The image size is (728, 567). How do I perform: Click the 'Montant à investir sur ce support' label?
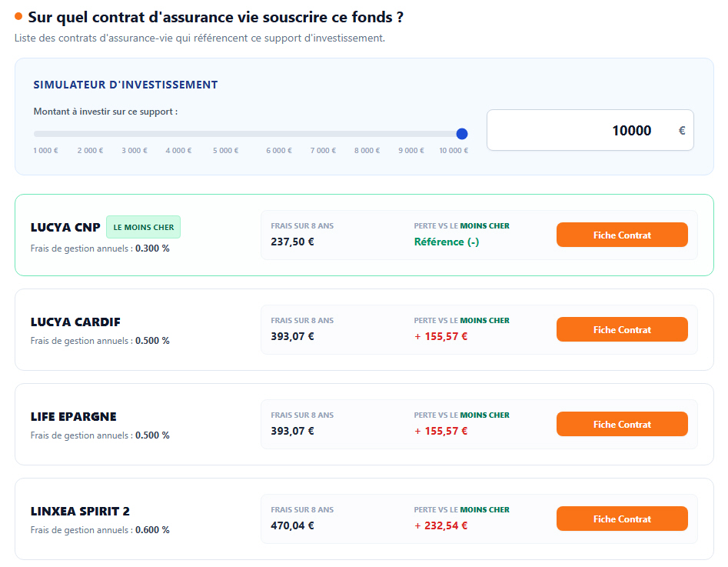(x=105, y=112)
